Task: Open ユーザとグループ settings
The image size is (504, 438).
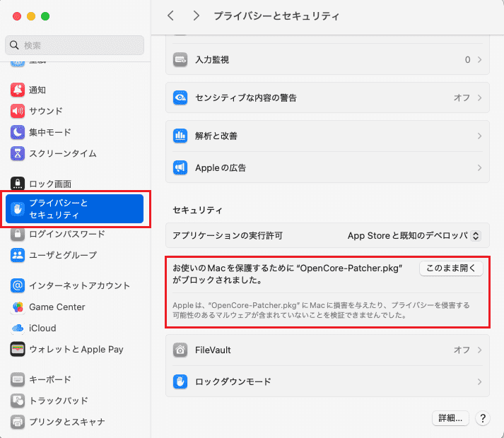Action: coord(74,255)
